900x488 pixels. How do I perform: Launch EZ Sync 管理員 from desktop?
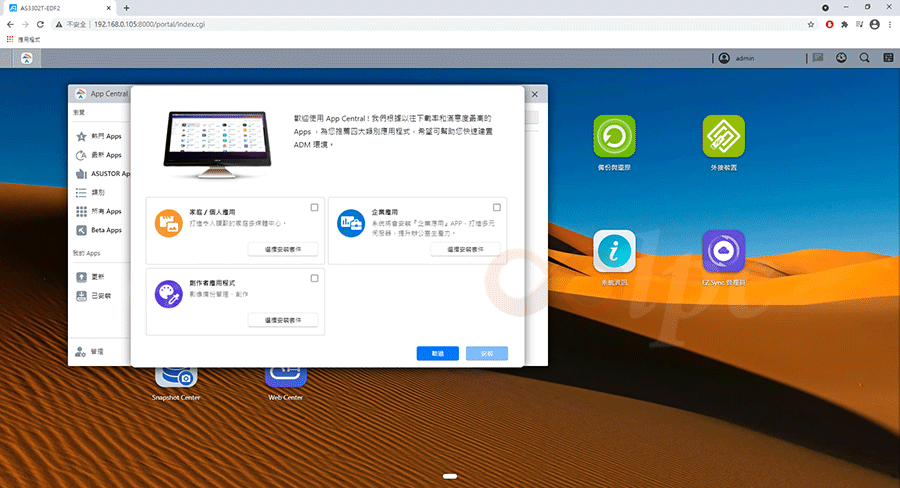723,258
